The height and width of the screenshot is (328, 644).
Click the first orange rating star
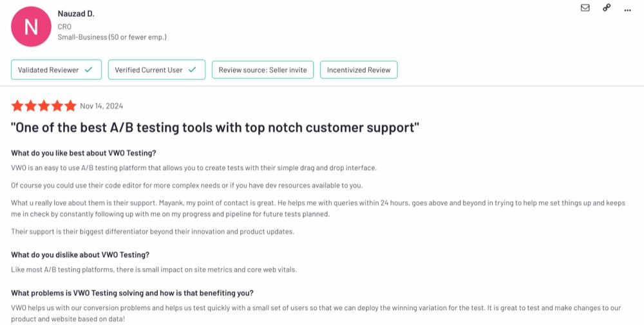17,106
